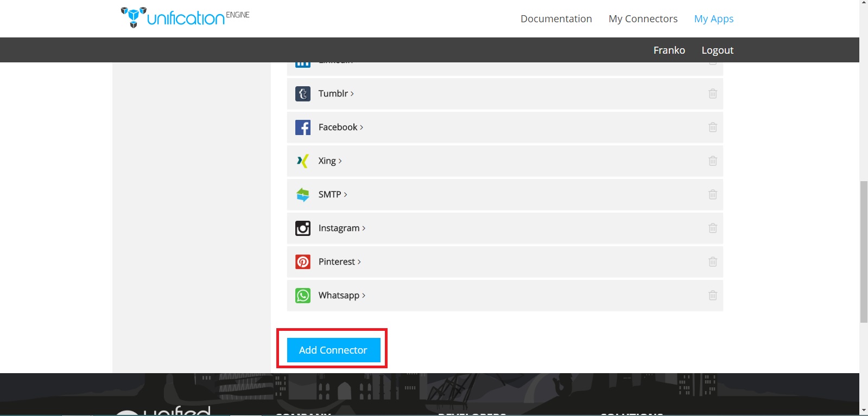The image size is (868, 416).
Task: Open the Xing connector icon
Action: [x=303, y=161]
